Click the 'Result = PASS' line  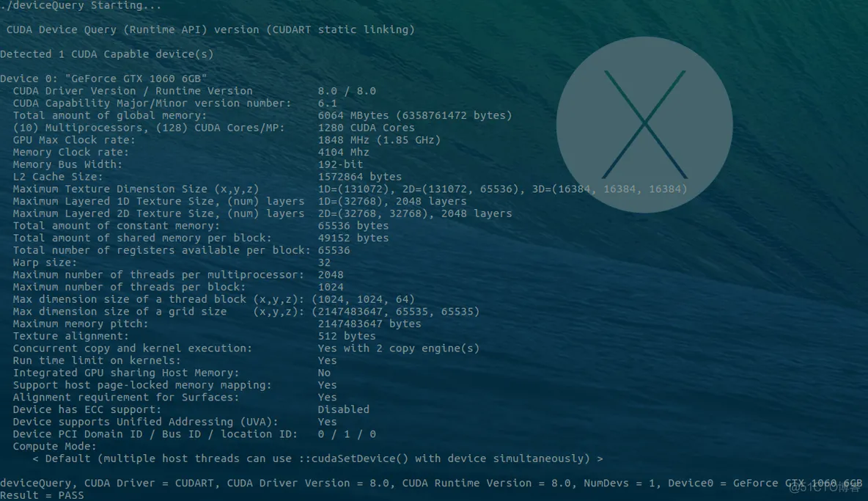42,495
